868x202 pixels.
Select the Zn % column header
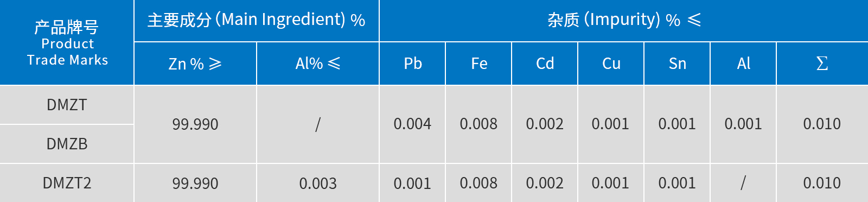[x=195, y=64]
